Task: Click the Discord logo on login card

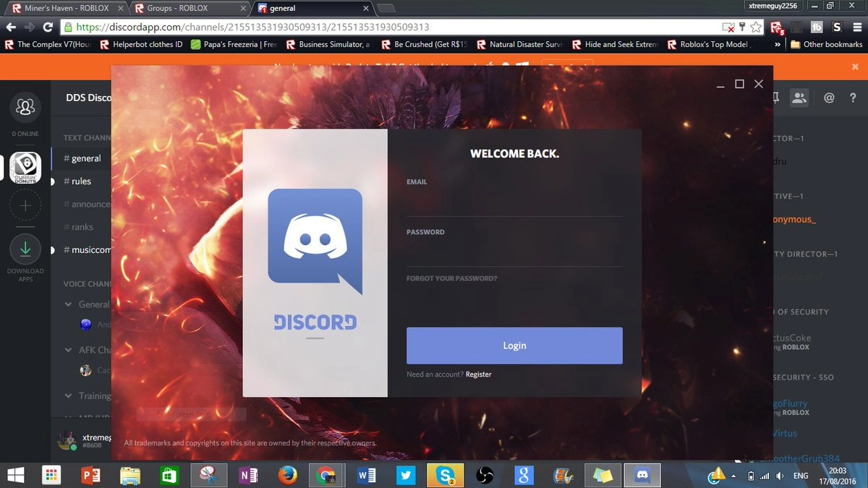Action: tap(315, 241)
